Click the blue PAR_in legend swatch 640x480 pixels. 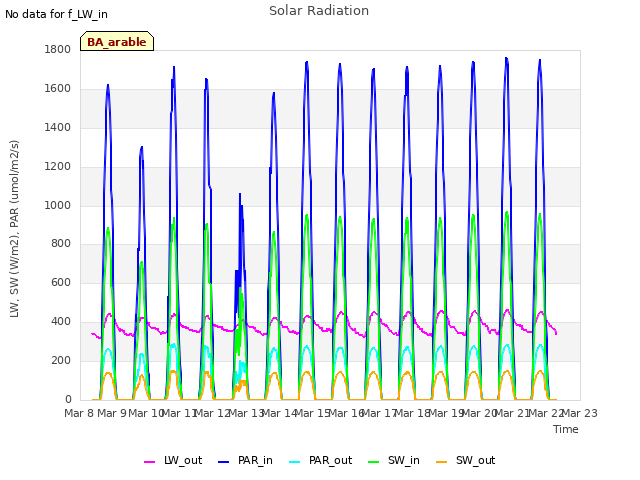click(224, 462)
